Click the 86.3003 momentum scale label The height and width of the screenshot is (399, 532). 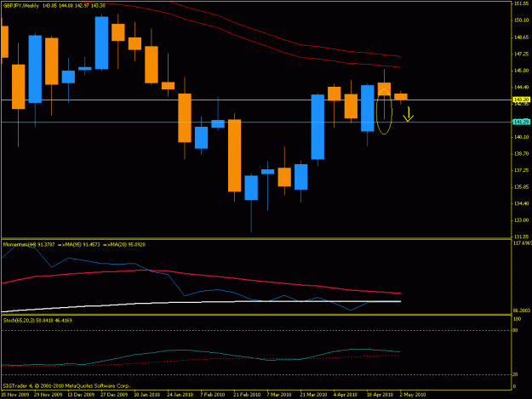(522, 311)
